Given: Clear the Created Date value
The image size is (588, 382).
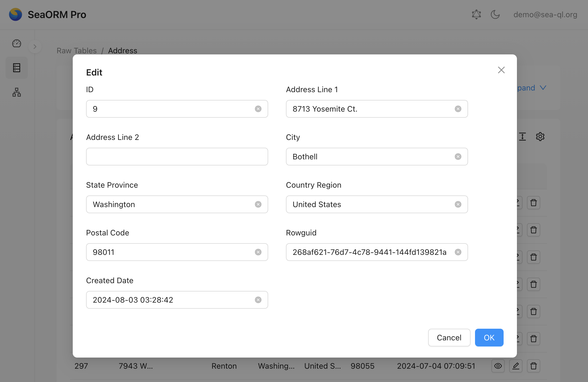Looking at the screenshot, I should [258, 300].
